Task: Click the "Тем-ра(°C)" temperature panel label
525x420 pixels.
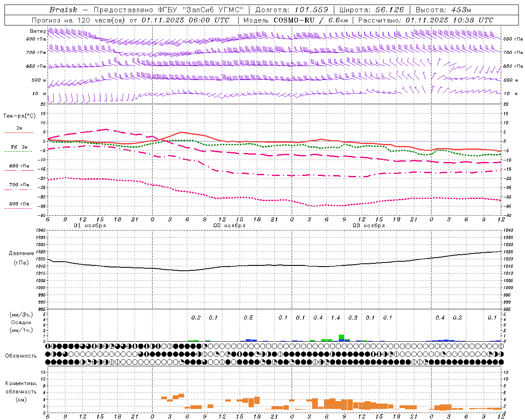Action: (19, 116)
